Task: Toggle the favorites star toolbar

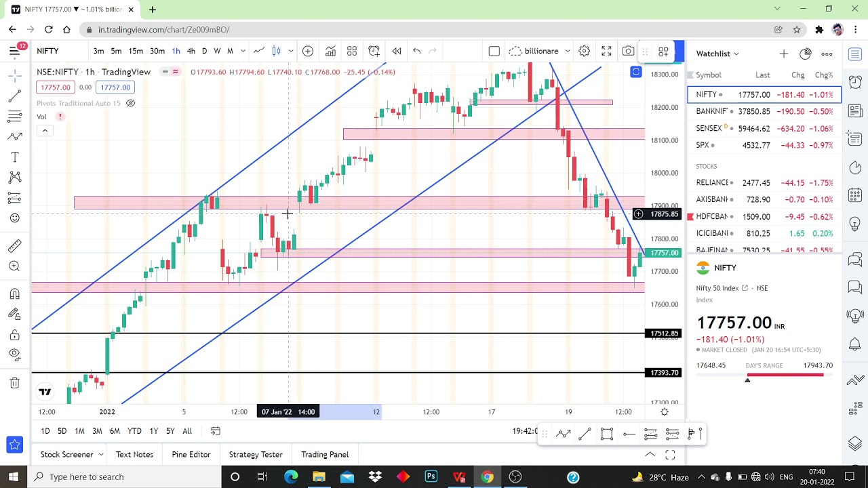Action: [14, 445]
